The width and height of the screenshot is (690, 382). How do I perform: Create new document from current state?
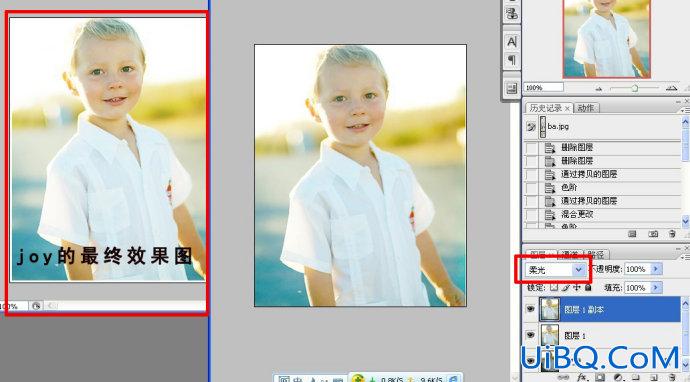[632, 234]
